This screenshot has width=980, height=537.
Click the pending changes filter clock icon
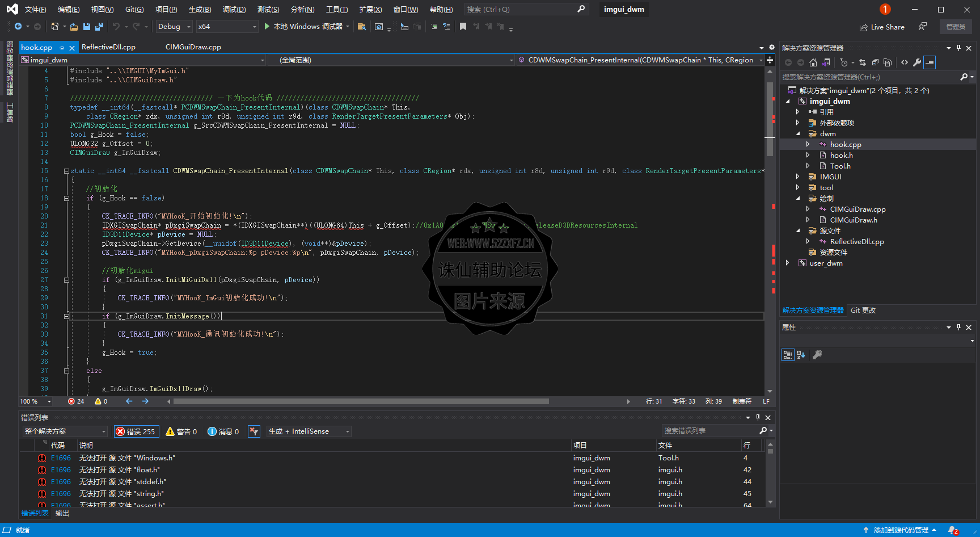coord(844,62)
